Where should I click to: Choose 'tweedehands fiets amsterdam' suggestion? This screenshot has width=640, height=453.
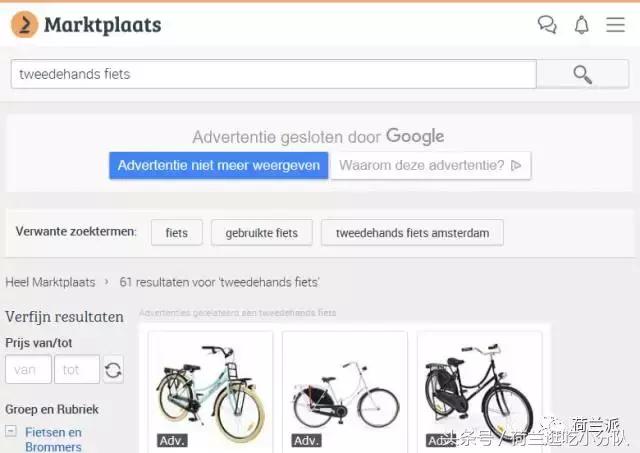pos(412,232)
